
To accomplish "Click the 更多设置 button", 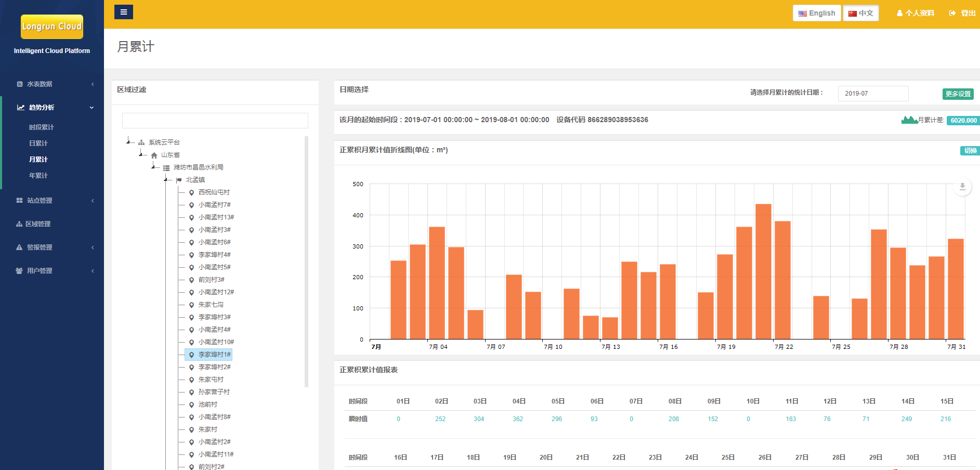I will pos(958,94).
